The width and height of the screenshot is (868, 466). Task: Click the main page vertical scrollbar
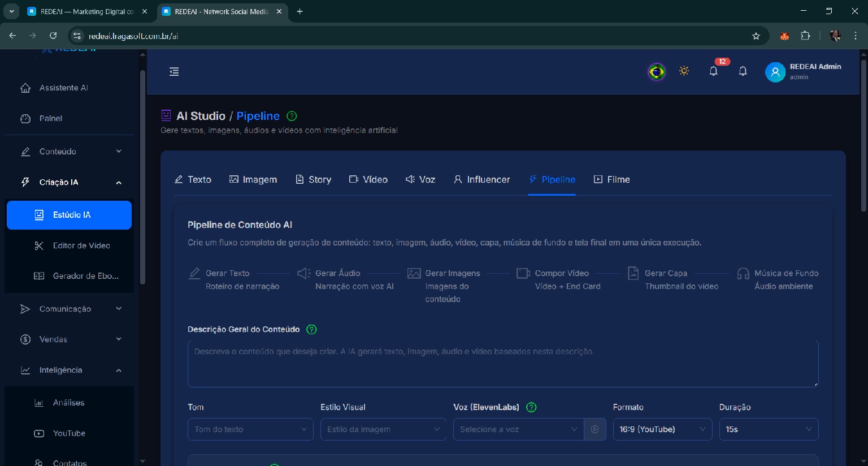pos(863,136)
